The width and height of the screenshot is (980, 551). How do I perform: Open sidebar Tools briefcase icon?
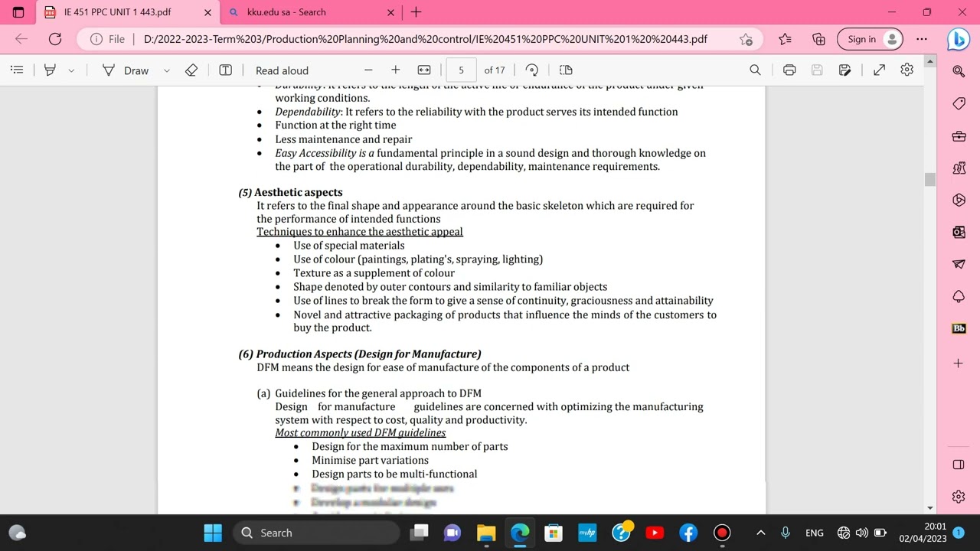(959, 135)
